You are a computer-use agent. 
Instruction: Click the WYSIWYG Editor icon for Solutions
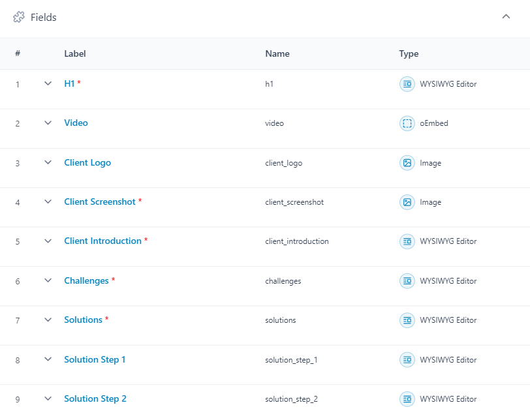click(x=407, y=320)
